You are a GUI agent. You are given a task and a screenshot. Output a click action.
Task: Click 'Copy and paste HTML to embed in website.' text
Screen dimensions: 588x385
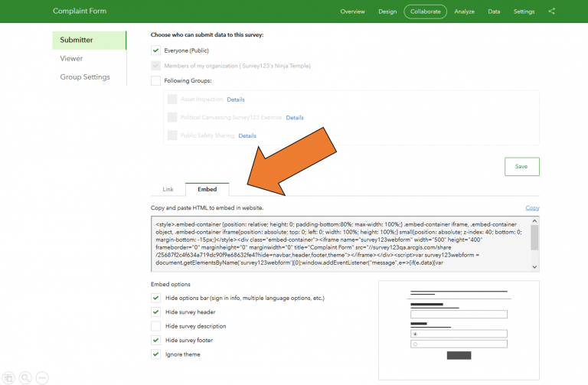pos(207,207)
